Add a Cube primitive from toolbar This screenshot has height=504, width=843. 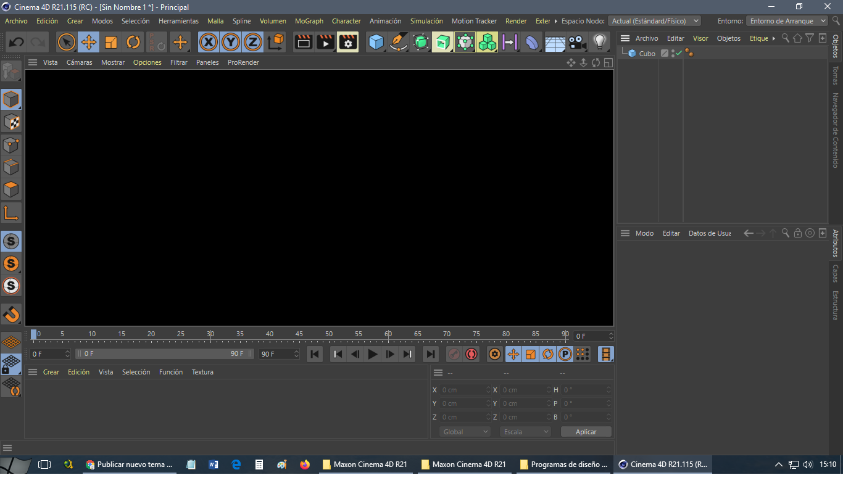click(376, 43)
